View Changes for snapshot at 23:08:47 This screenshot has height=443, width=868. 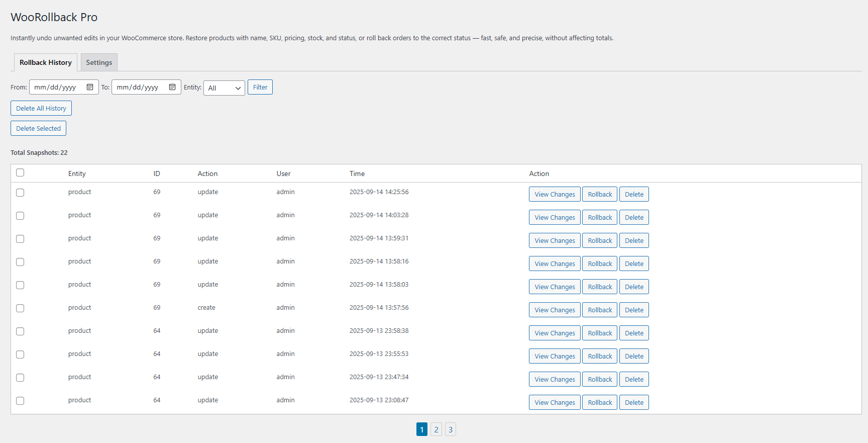point(555,402)
